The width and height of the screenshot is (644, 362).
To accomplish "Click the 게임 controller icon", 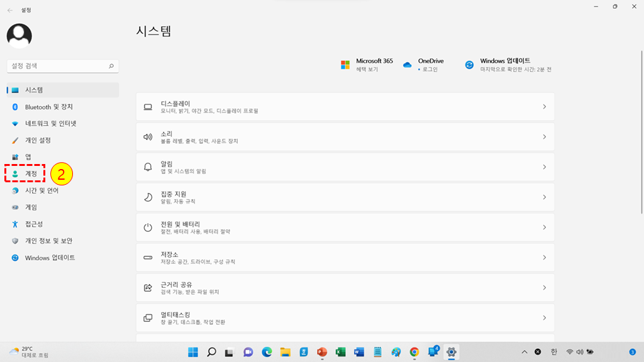I will 15,207.
